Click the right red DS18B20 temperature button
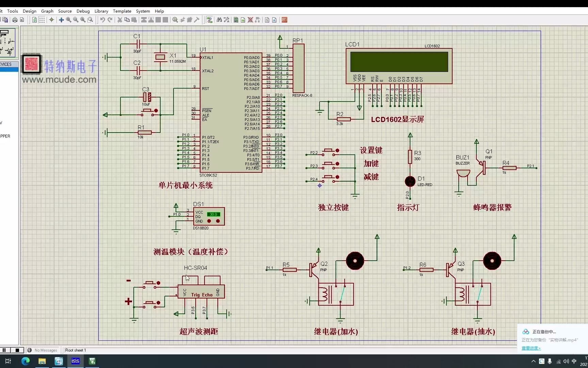The height and width of the screenshot is (368, 588). 218,221
